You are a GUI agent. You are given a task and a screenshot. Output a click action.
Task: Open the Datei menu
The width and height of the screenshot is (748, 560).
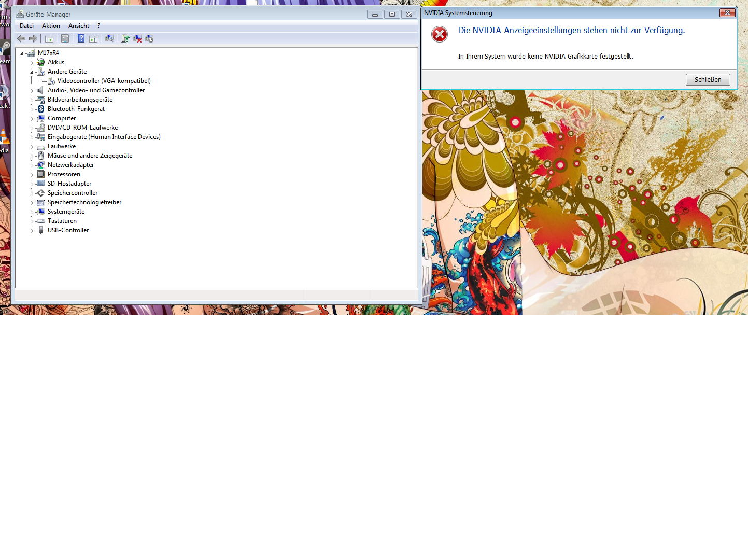[x=26, y=26]
